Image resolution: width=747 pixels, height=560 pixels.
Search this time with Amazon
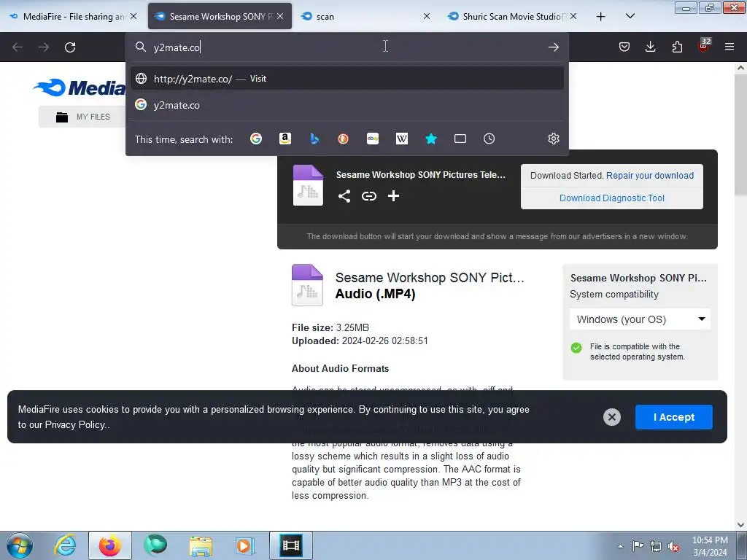[x=285, y=139]
